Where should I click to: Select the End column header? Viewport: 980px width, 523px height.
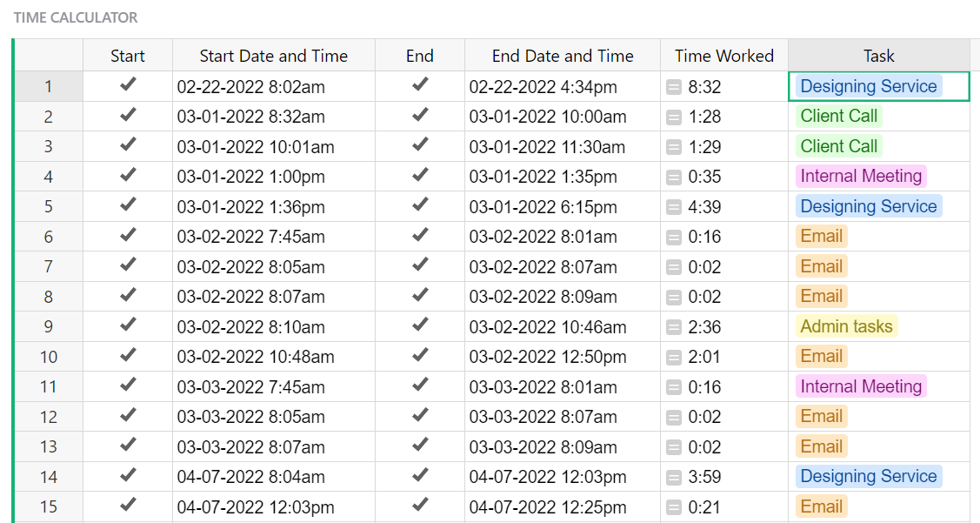420,55
